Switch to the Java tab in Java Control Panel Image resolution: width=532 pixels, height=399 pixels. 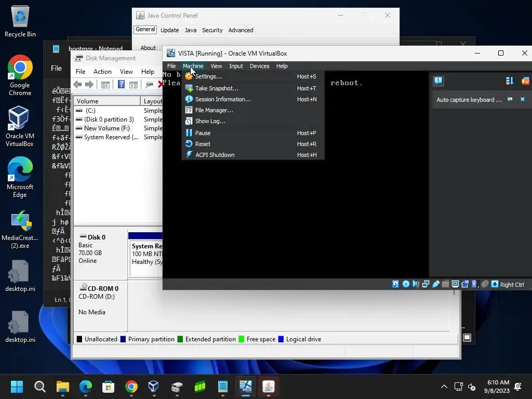coord(190,30)
